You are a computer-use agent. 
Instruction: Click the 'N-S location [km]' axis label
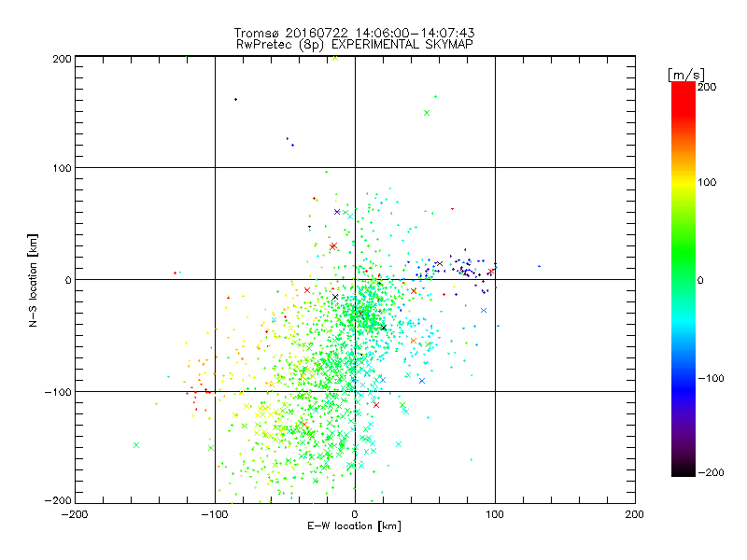33,281
